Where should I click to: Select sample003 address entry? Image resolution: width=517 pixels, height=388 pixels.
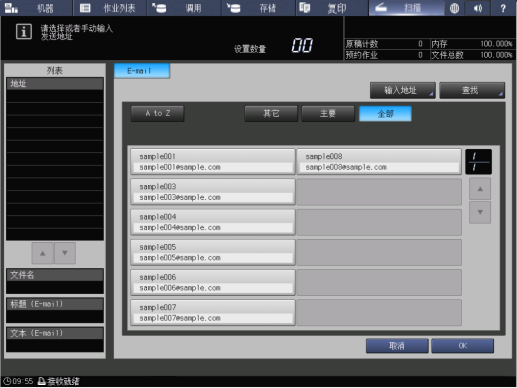[213, 192]
